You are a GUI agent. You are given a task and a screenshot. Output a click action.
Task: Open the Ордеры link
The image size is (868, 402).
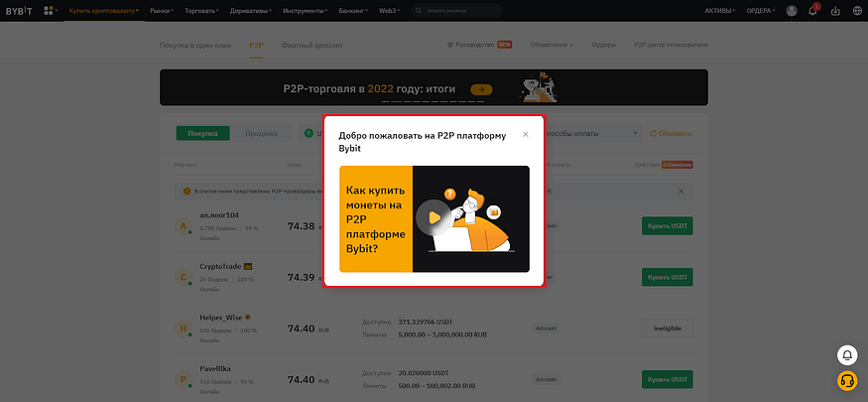(603, 45)
